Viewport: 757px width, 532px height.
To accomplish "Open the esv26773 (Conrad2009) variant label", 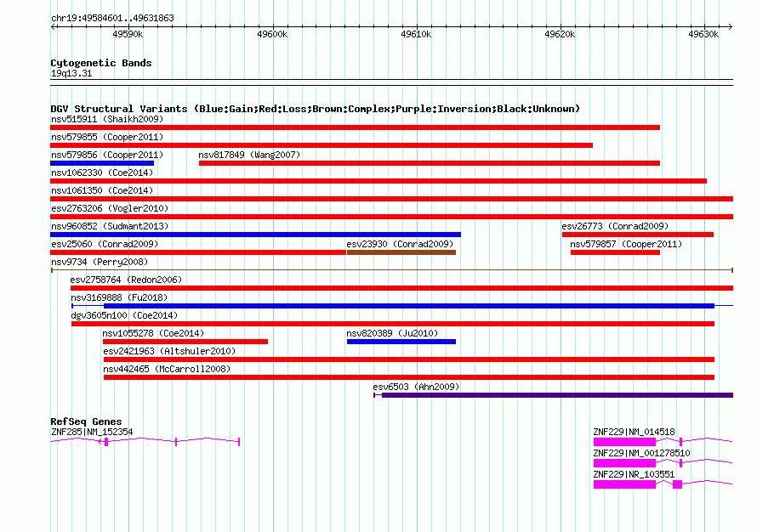I will coord(615,226).
